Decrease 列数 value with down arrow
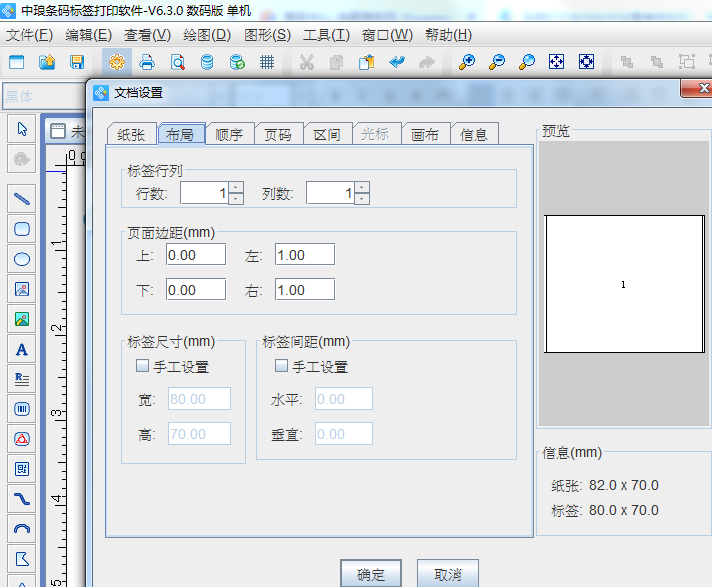 click(x=361, y=198)
